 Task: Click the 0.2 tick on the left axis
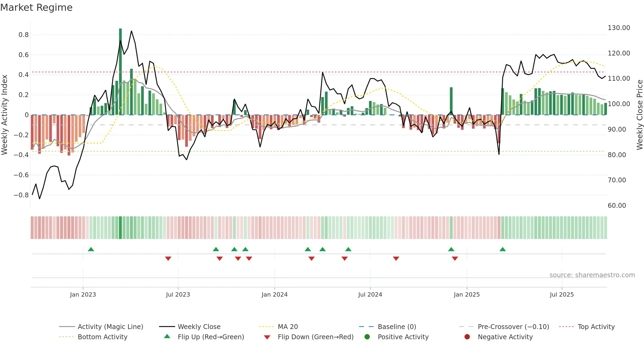tap(24, 95)
